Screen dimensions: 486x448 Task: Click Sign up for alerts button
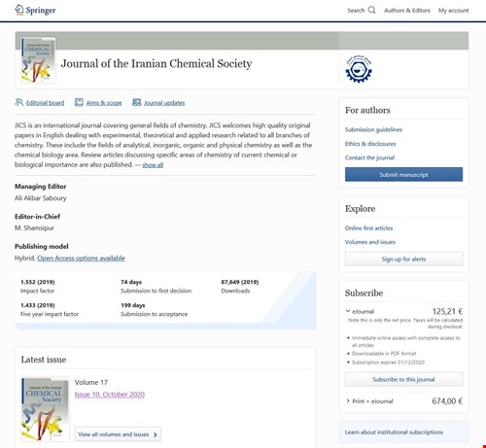click(403, 259)
